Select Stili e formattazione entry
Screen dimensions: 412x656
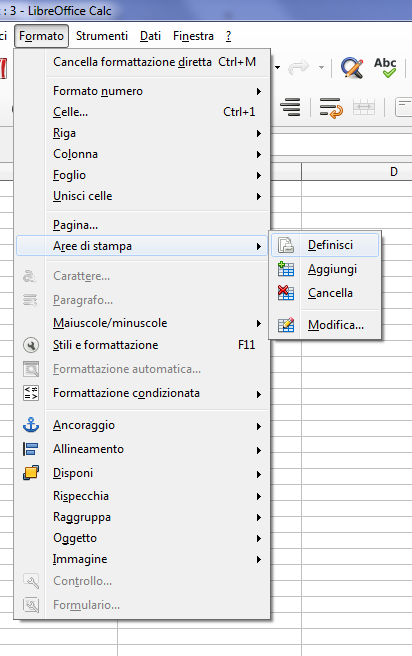[x=142, y=345]
